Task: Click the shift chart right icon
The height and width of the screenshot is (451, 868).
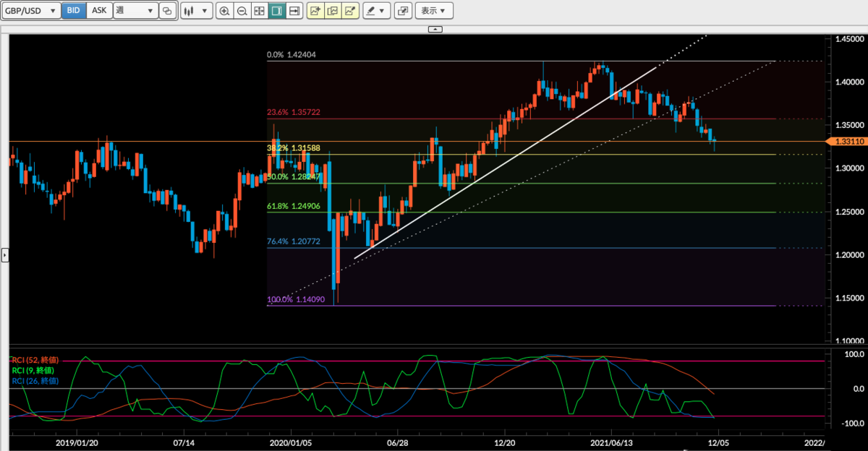Action: (x=294, y=10)
